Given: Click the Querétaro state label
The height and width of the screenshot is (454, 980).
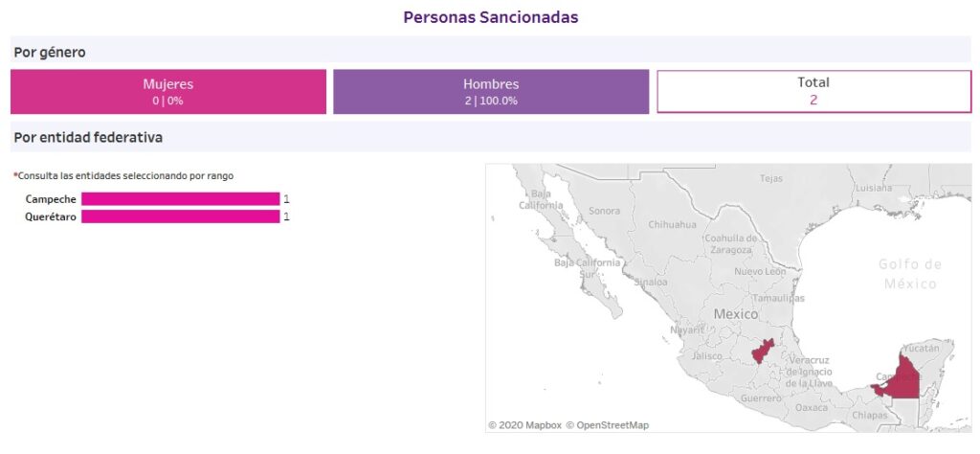Looking at the screenshot, I should 51,216.
